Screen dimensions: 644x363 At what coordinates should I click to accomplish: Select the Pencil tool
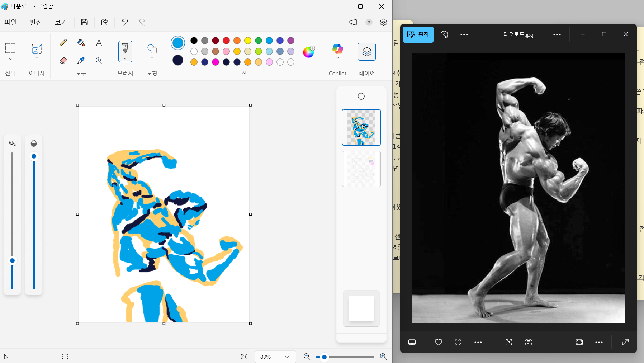point(63,43)
